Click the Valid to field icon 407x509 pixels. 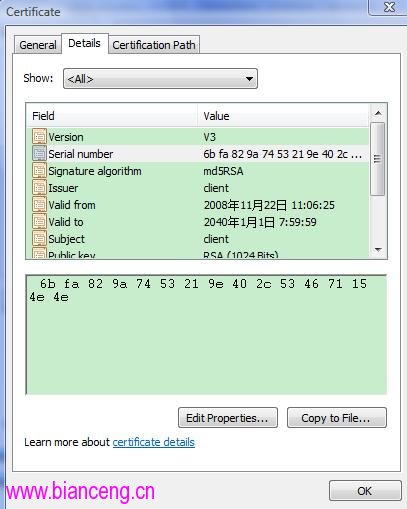pos(39,222)
